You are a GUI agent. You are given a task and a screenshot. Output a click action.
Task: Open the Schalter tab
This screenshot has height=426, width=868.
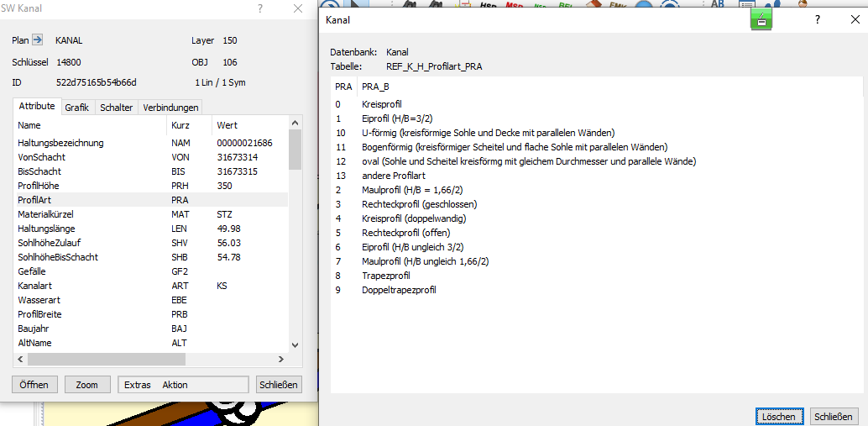116,108
